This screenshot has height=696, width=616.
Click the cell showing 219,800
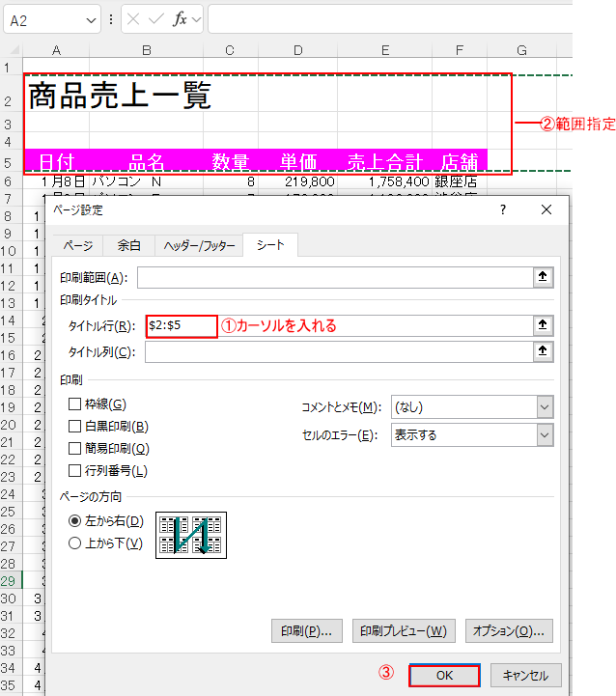[x=298, y=181]
